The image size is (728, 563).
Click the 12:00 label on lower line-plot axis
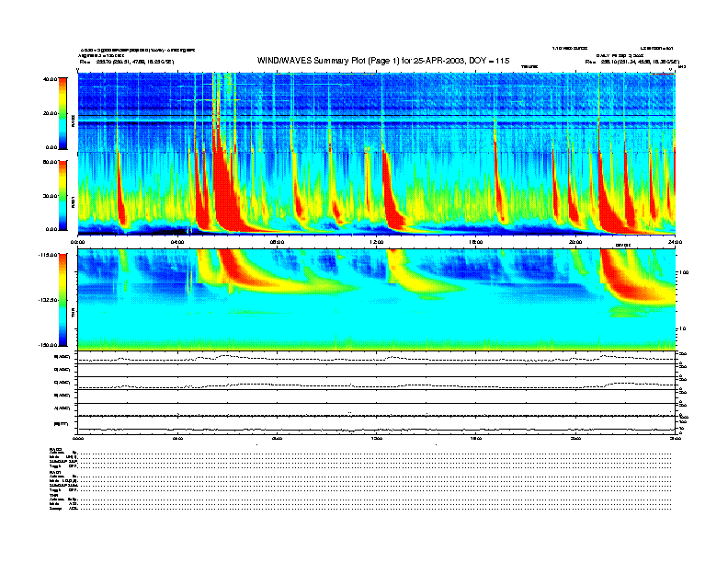click(x=377, y=438)
